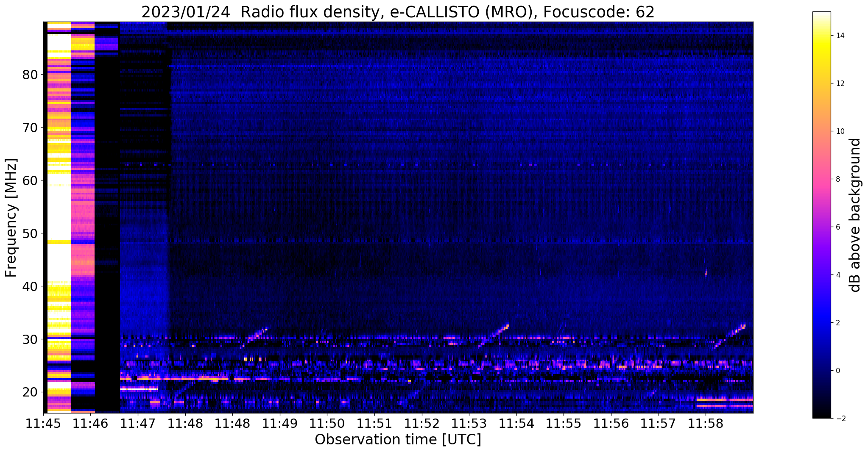
Task: Click the 11:45 time tick label
Action: [43, 423]
